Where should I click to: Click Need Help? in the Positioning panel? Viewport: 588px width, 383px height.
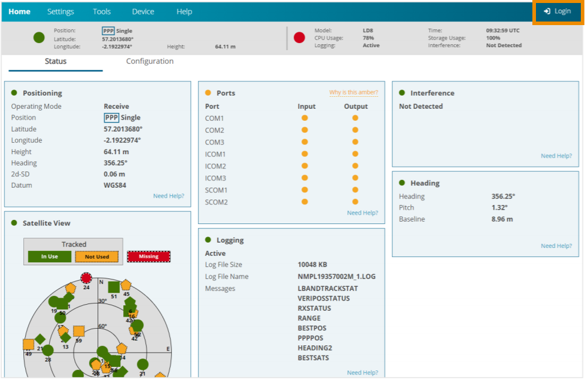169,195
